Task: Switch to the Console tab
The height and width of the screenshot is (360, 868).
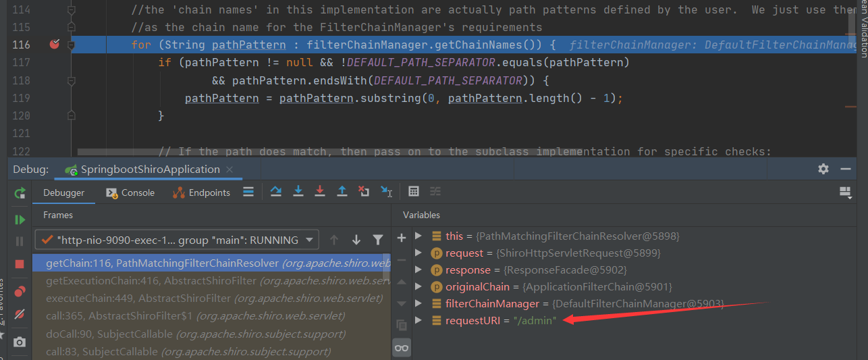Action: 130,192
